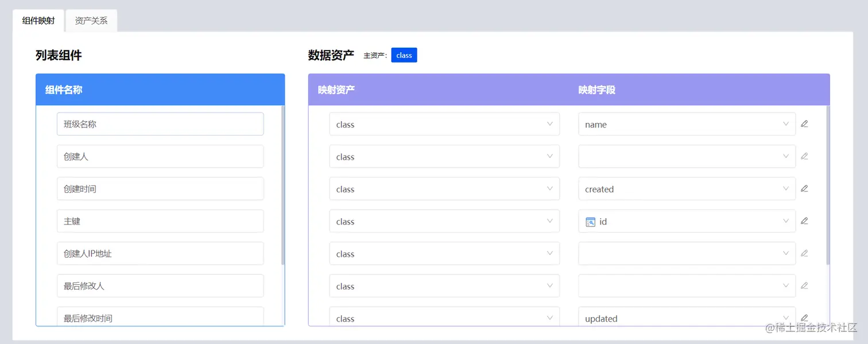Open the id mapping field dropdown

(687, 221)
